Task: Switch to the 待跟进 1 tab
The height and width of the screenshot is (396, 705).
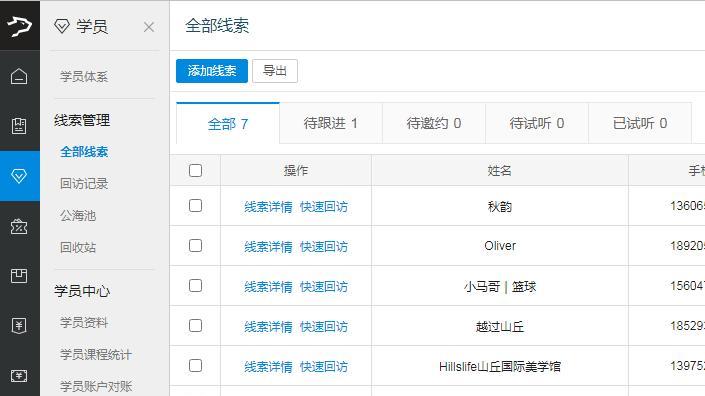Action: pyautogui.click(x=331, y=123)
